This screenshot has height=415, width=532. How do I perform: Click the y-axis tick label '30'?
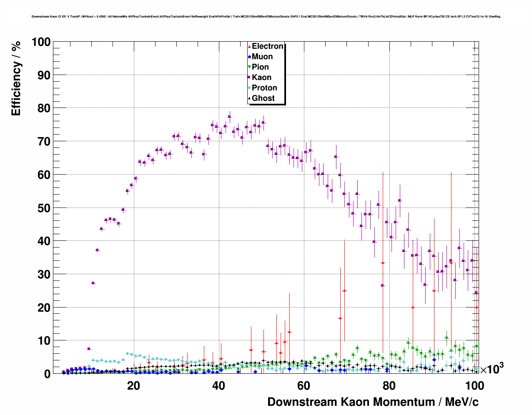pyautogui.click(x=44, y=274)
